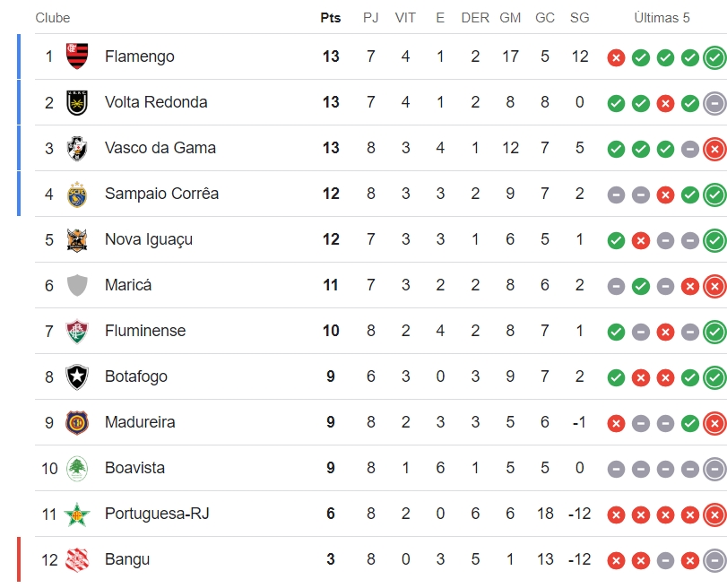
Task: Click Boavista's most recent draw icon
Action: [x=715, y=470]
